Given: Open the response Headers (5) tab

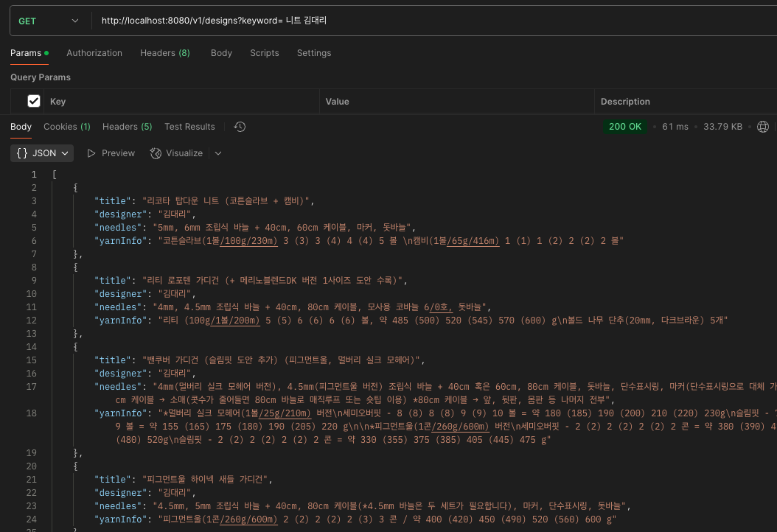Looking at the screenshot, I should 127,127.
